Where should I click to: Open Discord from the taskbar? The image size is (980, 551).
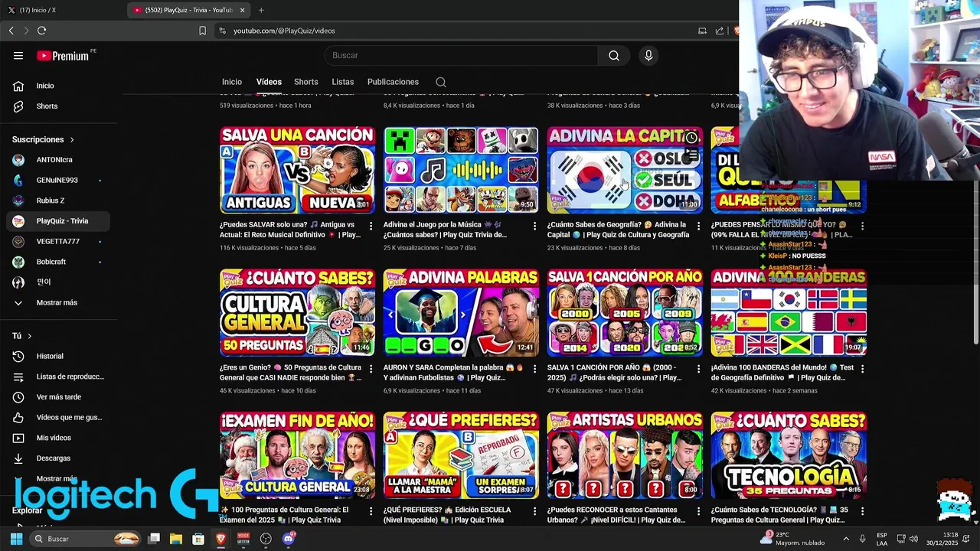click(289, 539)
